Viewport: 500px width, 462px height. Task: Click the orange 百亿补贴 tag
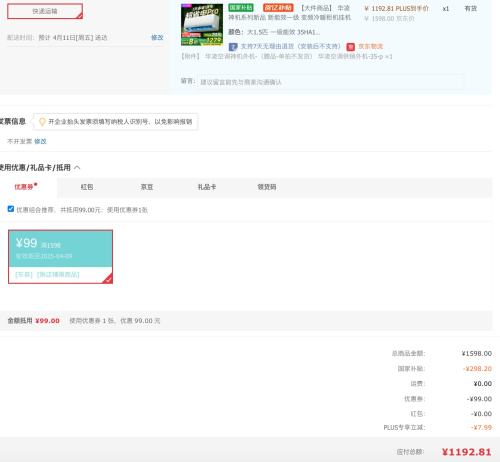[278, 7]
